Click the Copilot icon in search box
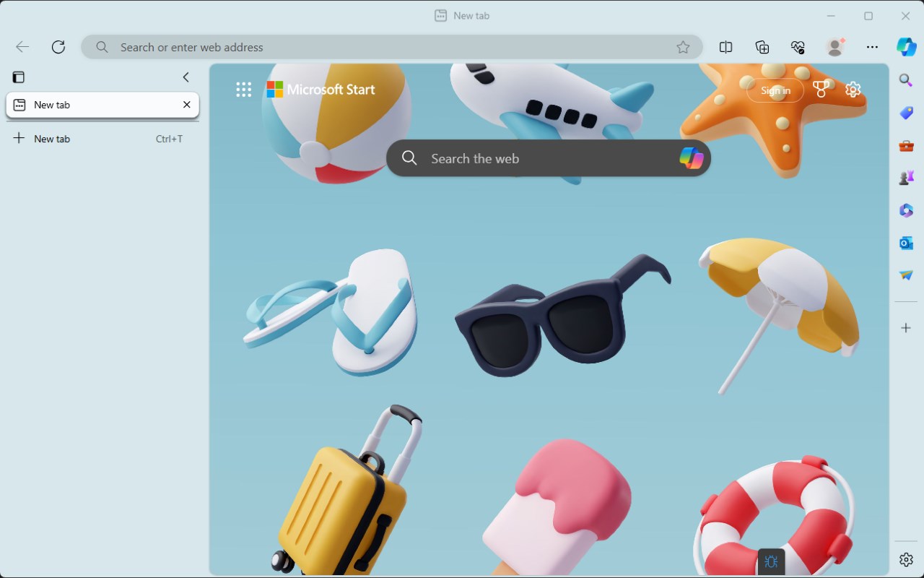 tap(691, 158)
